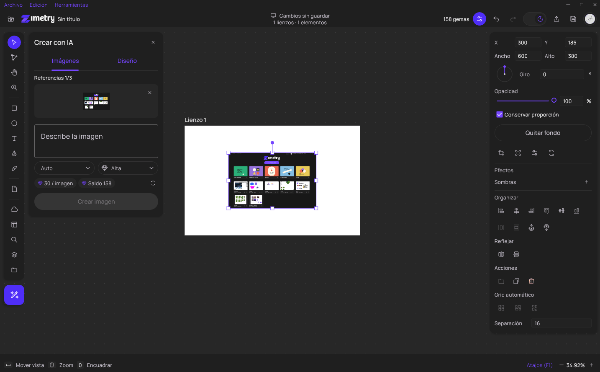Click the crop icon under Quitar fondo
Screen dimensions: 600x372
[501, 153]
